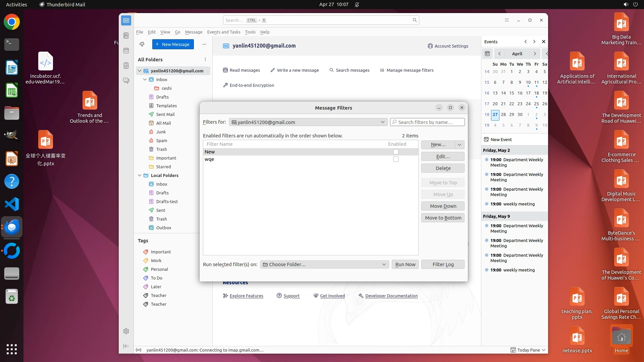Open the Tools menu
Image resolution: width=644 pixels, height=362 pixels.
pyautogui.click(x=250, y=32)
